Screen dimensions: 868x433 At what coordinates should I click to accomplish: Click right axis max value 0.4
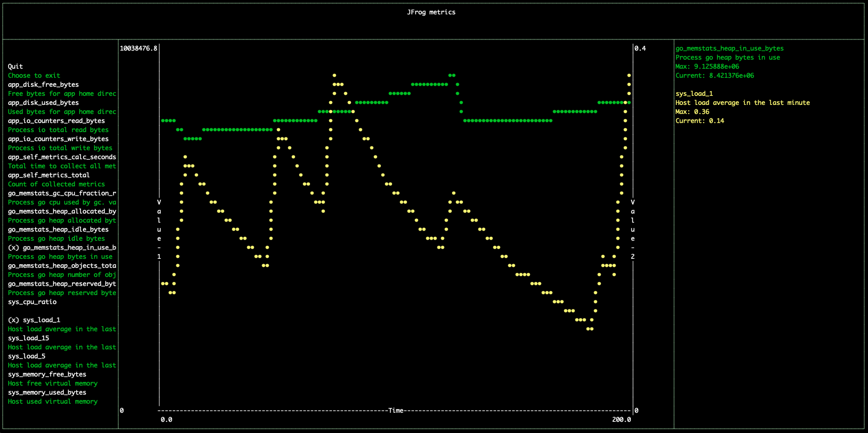pos(640,48)
